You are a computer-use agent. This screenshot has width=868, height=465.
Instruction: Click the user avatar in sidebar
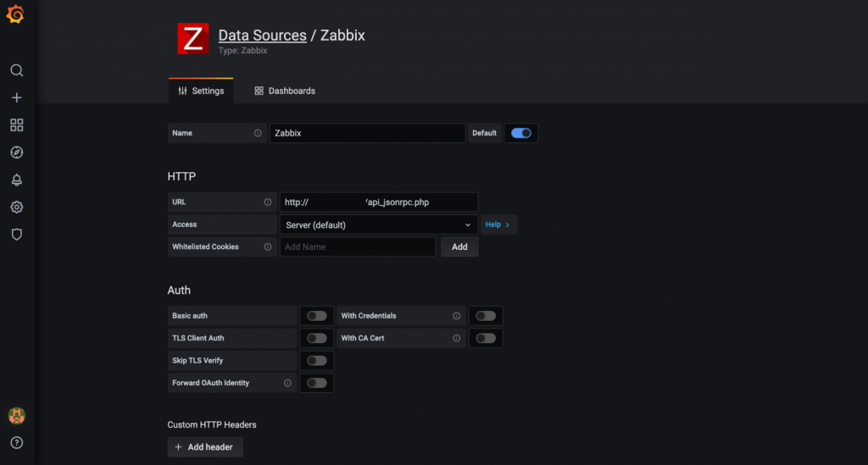click(16, 415)
